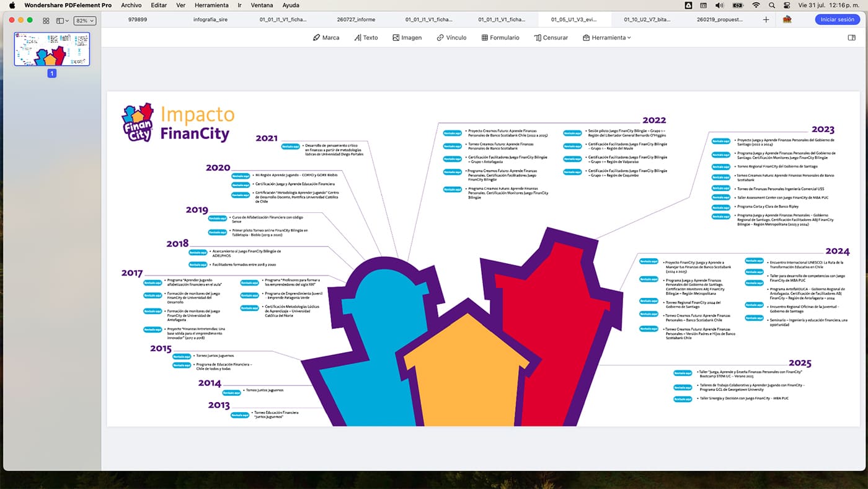The width and height of the screenshot is (868, 489).
Task: Open the Ver menu
Action: tap(180, 5)
